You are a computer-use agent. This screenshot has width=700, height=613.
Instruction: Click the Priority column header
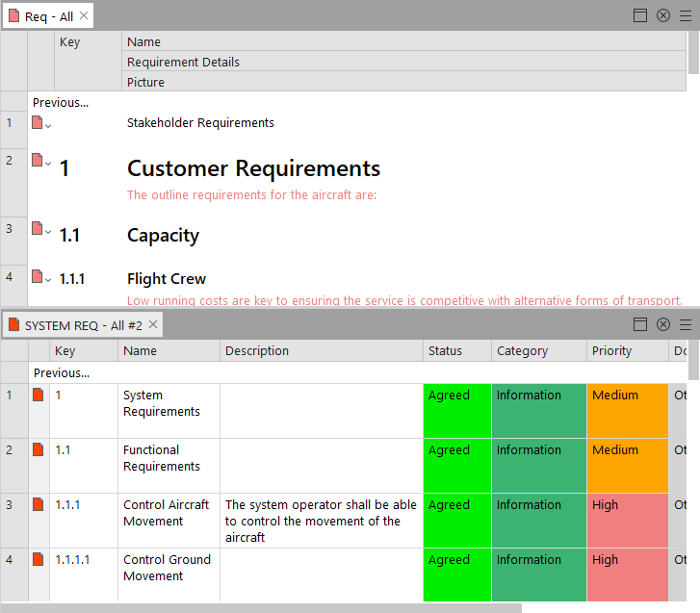click(627, 350)
